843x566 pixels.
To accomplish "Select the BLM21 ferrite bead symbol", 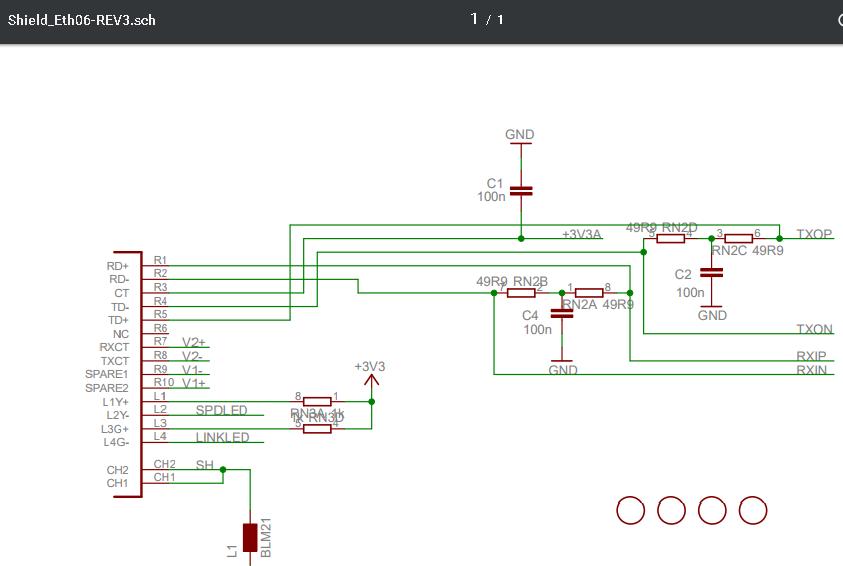I will pyautogui.click(x=250, y=538).
